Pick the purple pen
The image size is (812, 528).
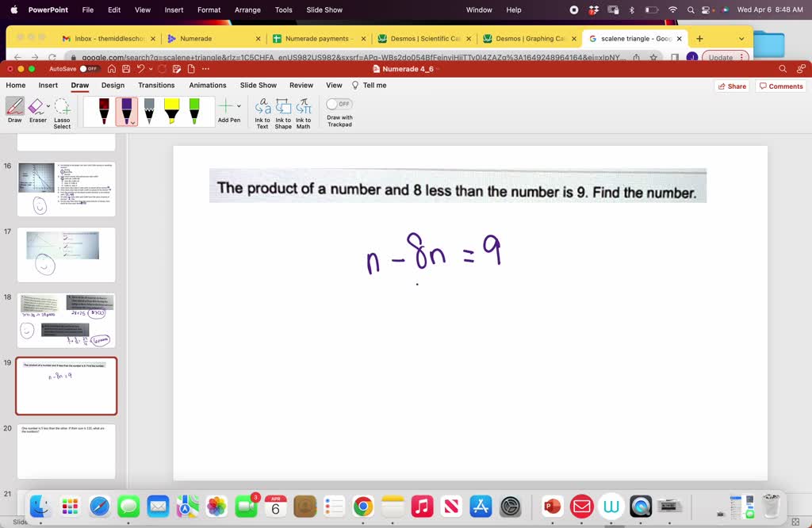pos(126,111)
